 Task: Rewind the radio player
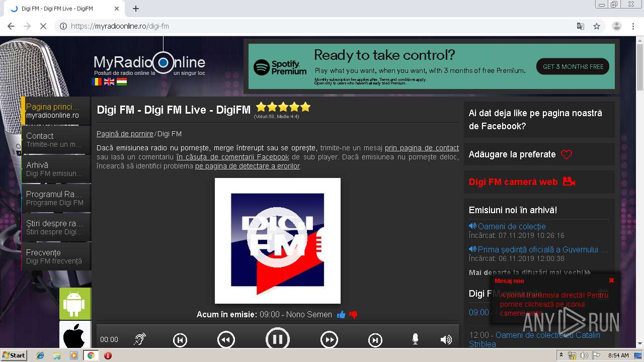point(226,340)
